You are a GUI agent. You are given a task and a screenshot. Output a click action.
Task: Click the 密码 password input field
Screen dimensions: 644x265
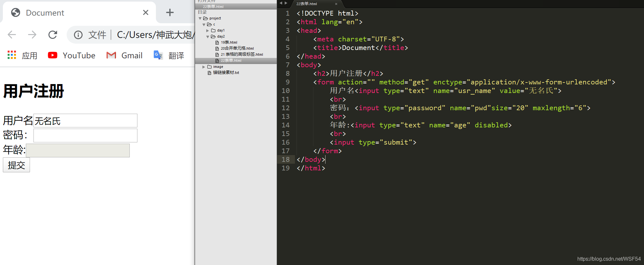tap(85, 135)
